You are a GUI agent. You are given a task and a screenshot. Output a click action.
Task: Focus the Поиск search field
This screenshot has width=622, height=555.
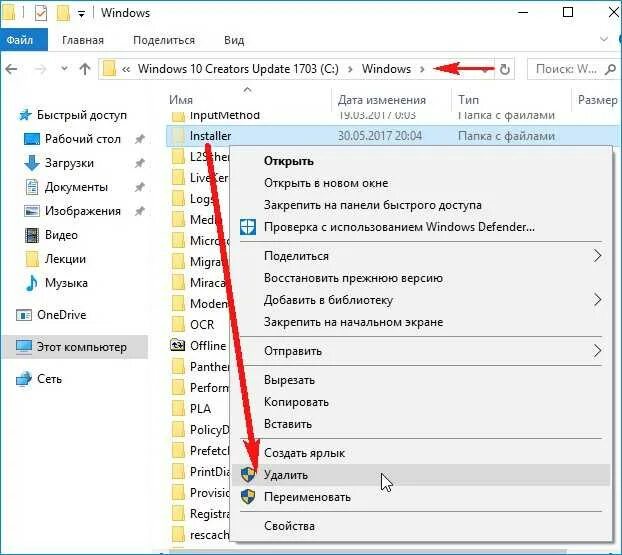click(573, 69)
